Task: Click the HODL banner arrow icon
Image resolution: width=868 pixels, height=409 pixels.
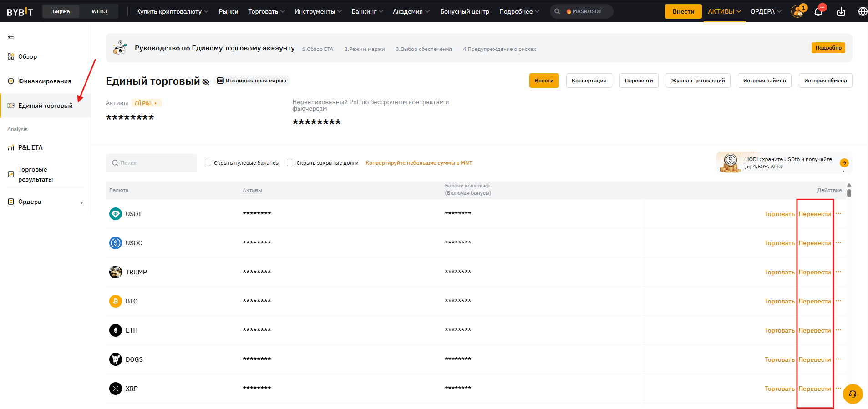Action: (844, 163)
